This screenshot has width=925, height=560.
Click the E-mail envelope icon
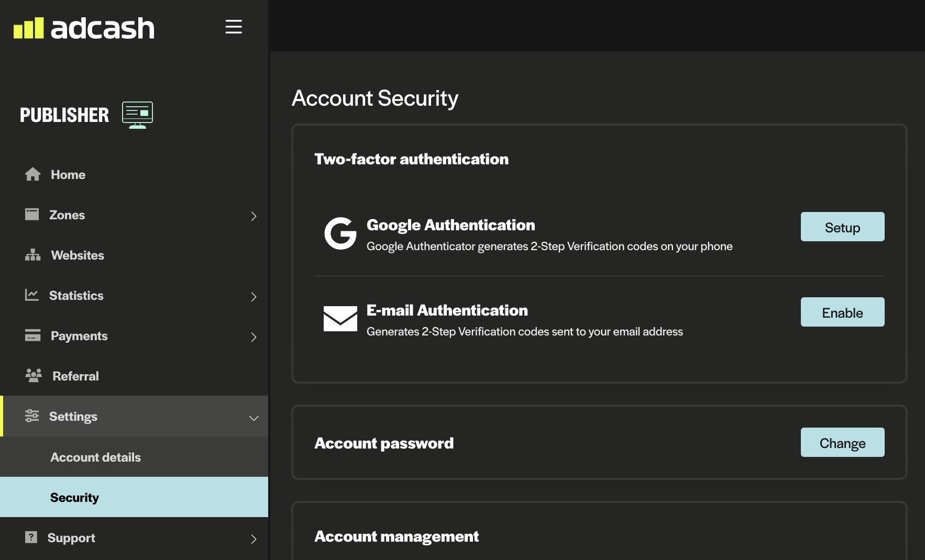340,319
